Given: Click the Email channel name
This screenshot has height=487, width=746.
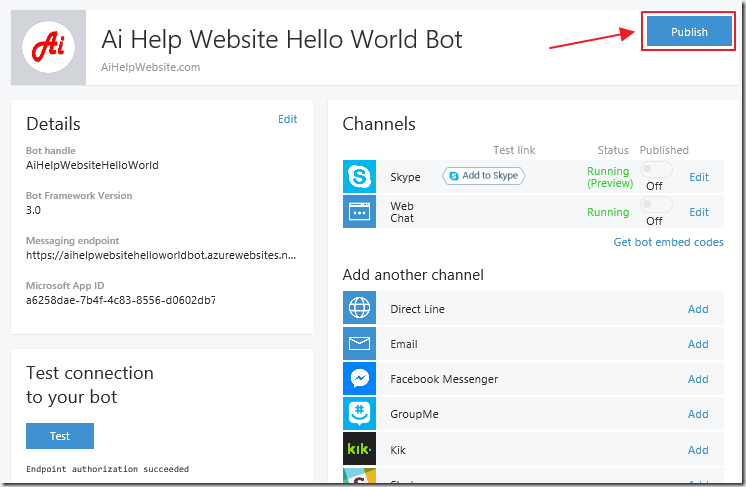Looking at the screenshot, I should [x=404, y=344].
